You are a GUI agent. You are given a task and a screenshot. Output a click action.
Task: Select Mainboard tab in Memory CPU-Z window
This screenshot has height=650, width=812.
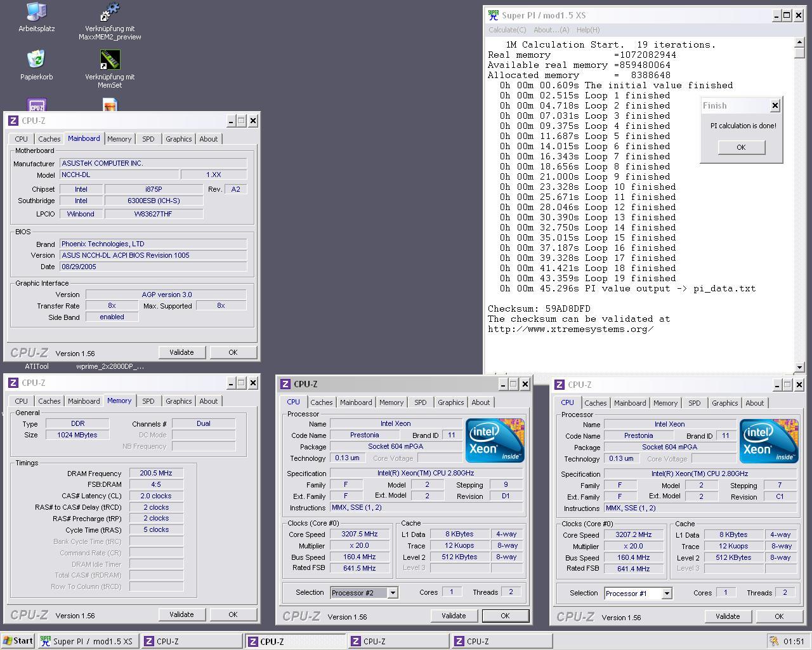coord(84,401)
